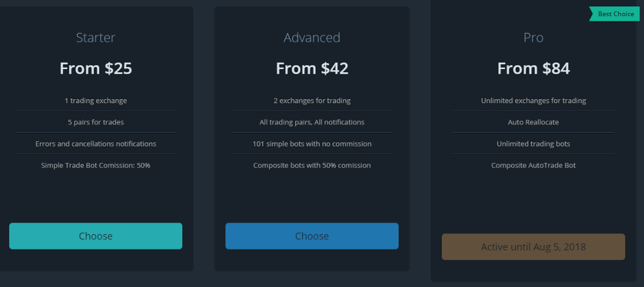Click the 5 pairs for trades line

(96, 122)
